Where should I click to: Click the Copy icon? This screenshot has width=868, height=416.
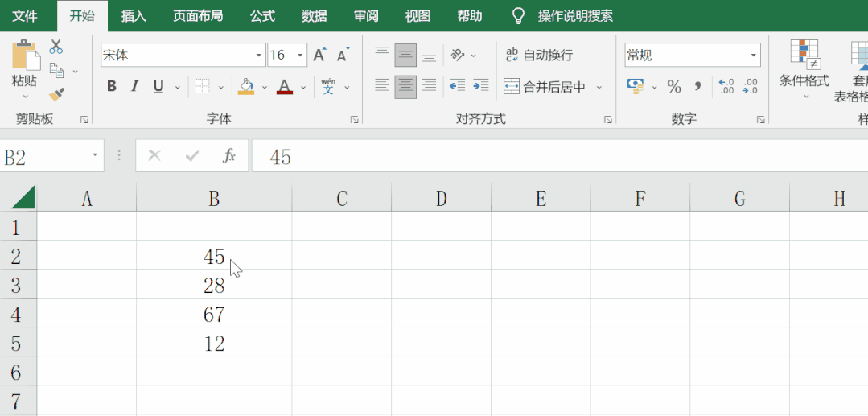[56, 70]
